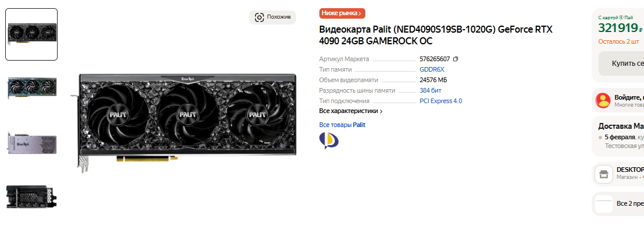The image size is (644, 236).
Task: Click the similar-items camera icon
Action: (259, 17)
